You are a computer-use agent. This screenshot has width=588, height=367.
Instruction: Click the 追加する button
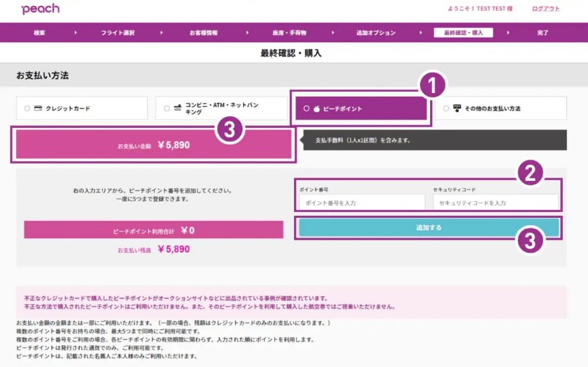tap(429, 227)
